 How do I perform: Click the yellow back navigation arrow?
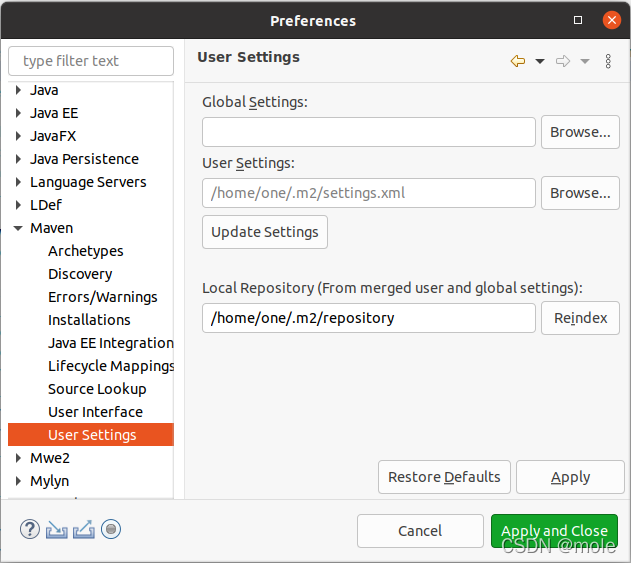(x=518, y=61)
